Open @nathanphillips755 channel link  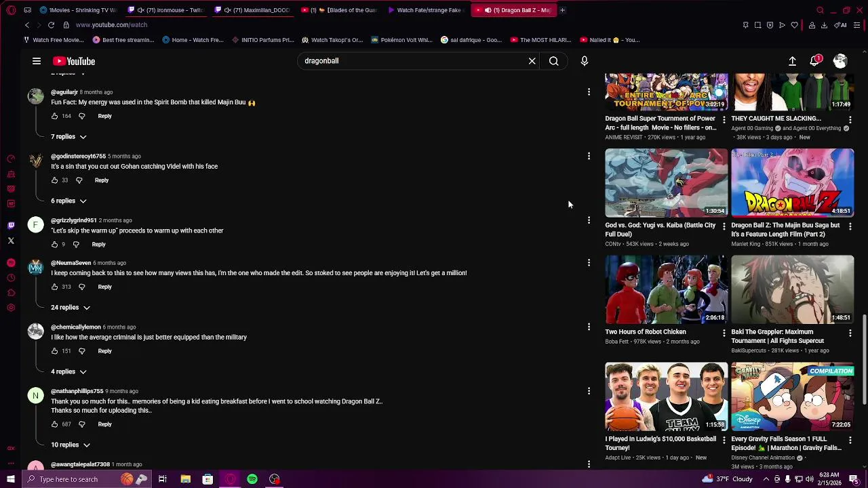tap(77, 391)
